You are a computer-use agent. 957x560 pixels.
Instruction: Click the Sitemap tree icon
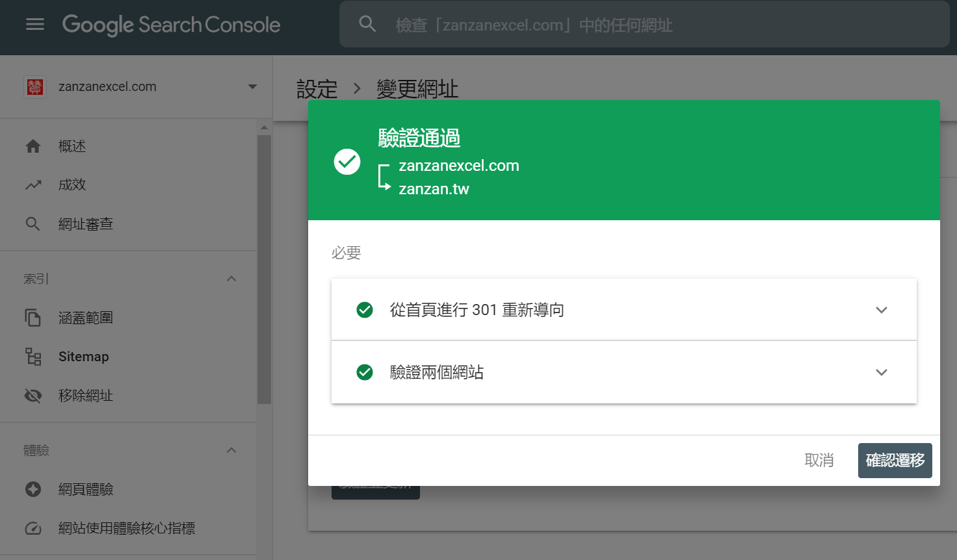[33, 357]
